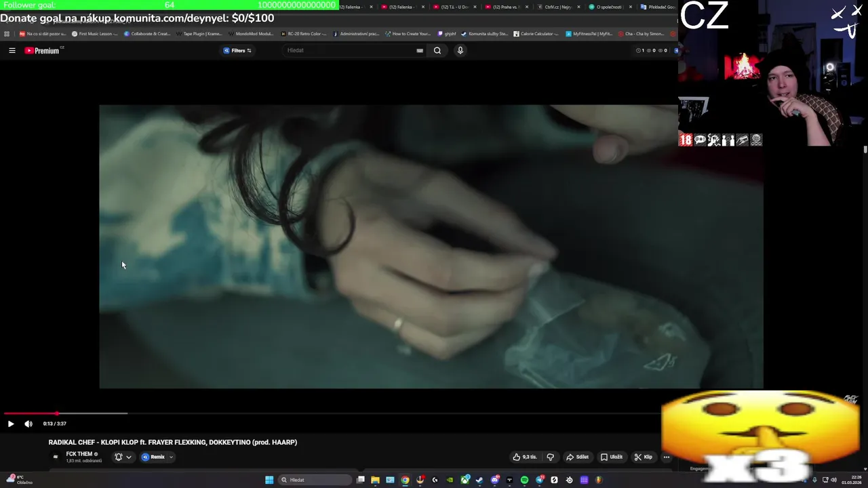This screenshot has width=868, height=488.
Task: Open the YouTube hamburger guide menu
Action: coord(12,50)
